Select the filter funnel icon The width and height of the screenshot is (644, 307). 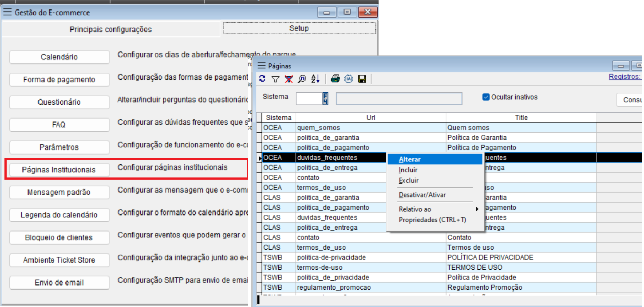tap(275, 79)
